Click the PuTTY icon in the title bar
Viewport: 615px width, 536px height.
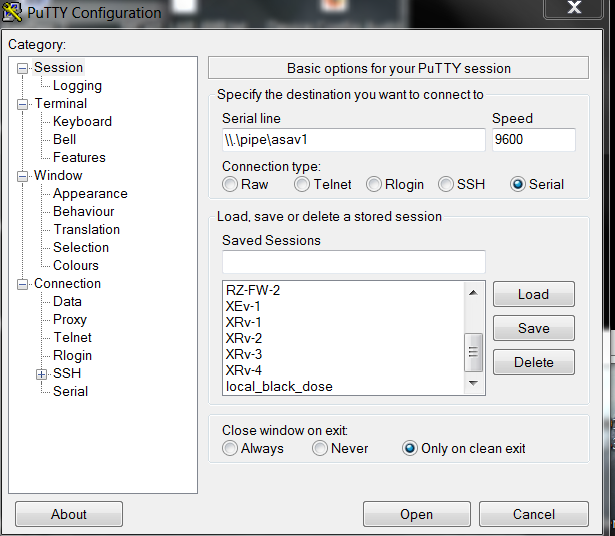12,12
